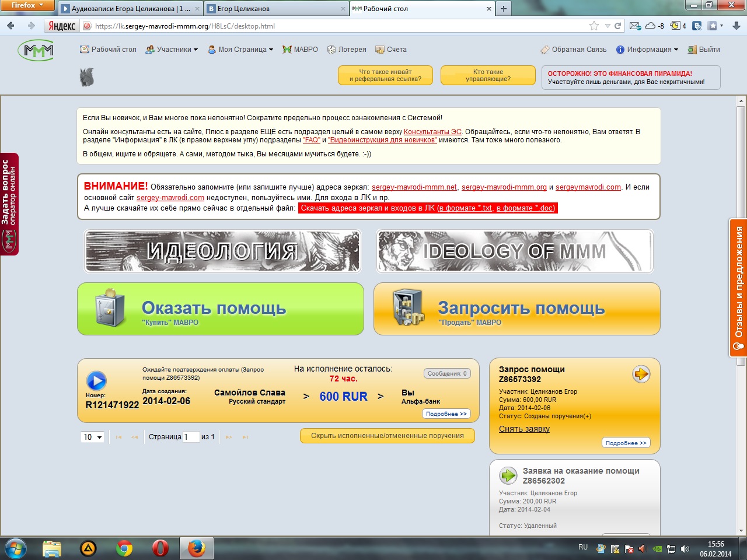Open the Задать вопрос side tab
Viewport: 747px width, 560px height.
(x=9, y=204)
